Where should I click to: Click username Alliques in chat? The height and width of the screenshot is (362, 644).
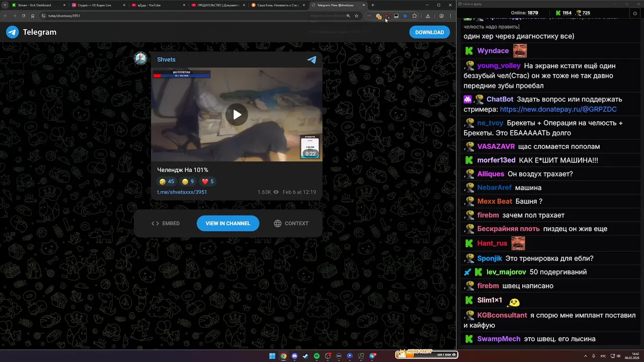491,174
